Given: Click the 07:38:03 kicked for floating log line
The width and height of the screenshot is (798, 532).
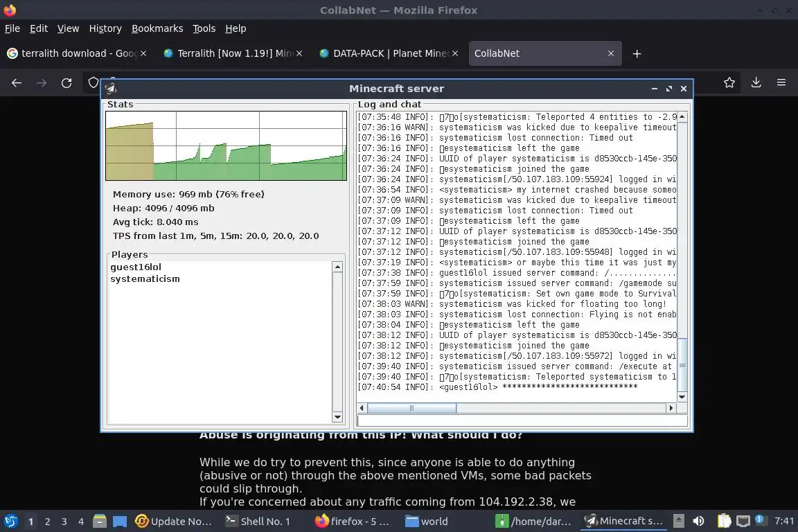Looking at the screenshot, I should pos(511,304).
